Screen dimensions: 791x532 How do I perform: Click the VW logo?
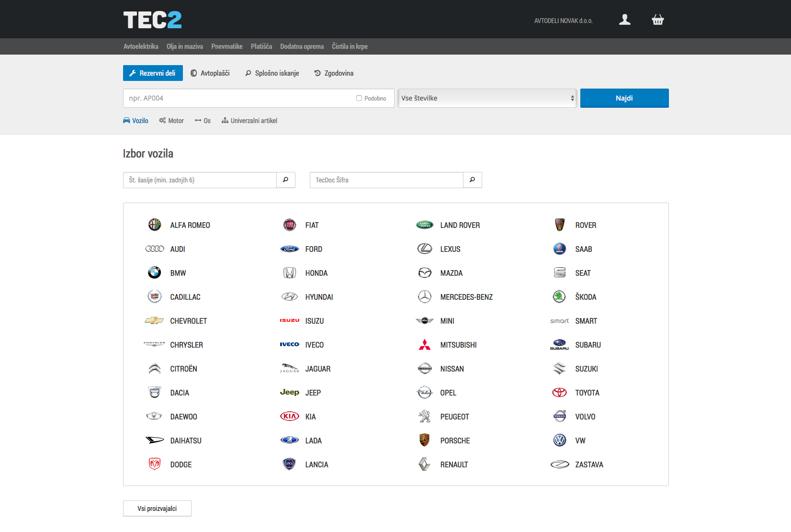pos(560,440)
